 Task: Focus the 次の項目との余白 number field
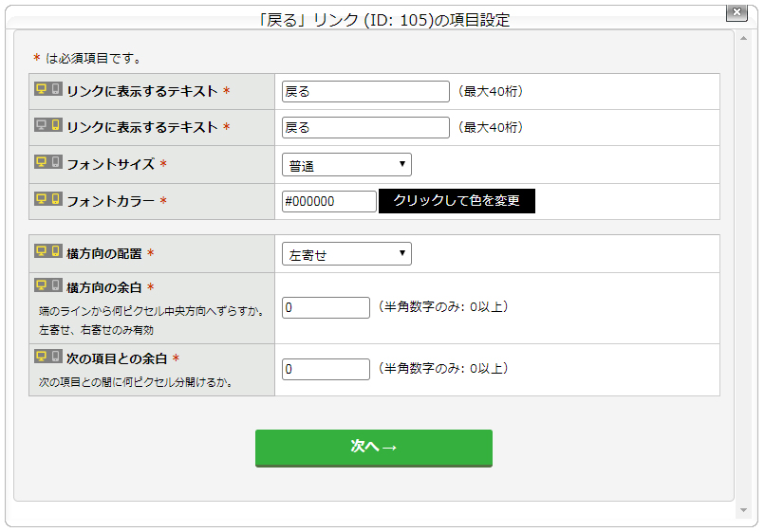point(326,369)
